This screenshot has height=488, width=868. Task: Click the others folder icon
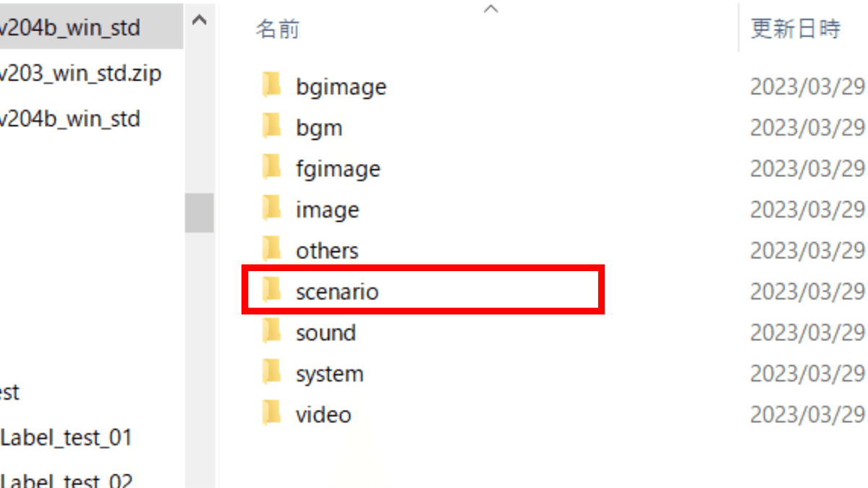[x=272, y=250]
